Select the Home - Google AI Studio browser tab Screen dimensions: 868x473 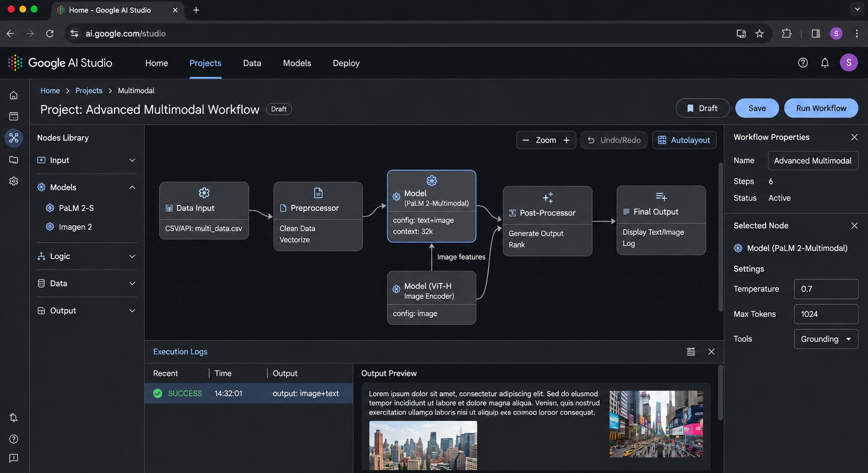point(117,10)
